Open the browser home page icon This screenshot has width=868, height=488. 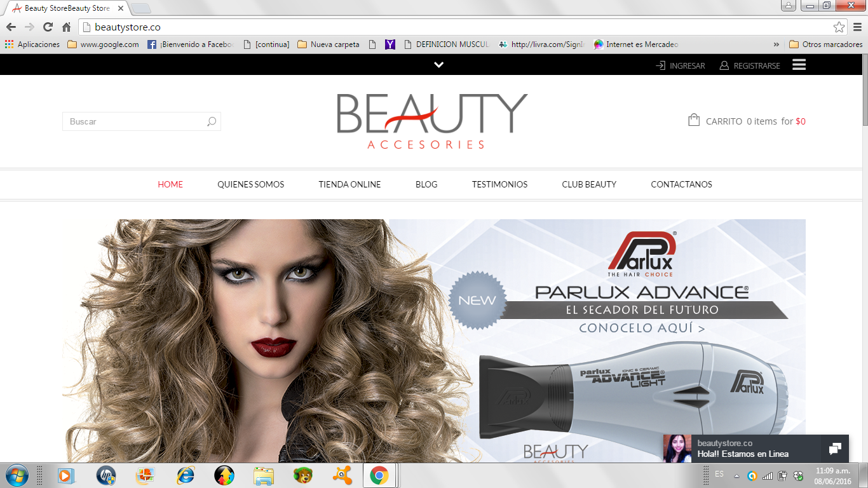coord(66,27)
